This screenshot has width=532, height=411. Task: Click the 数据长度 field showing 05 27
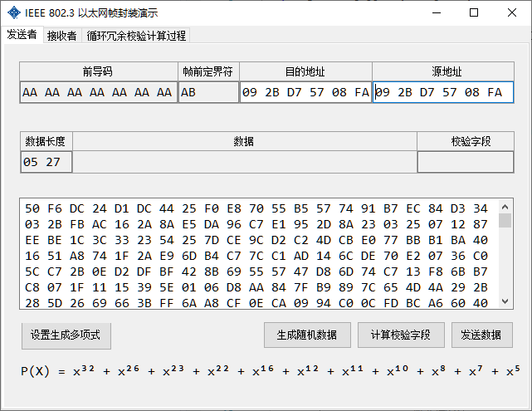point(46,162)
